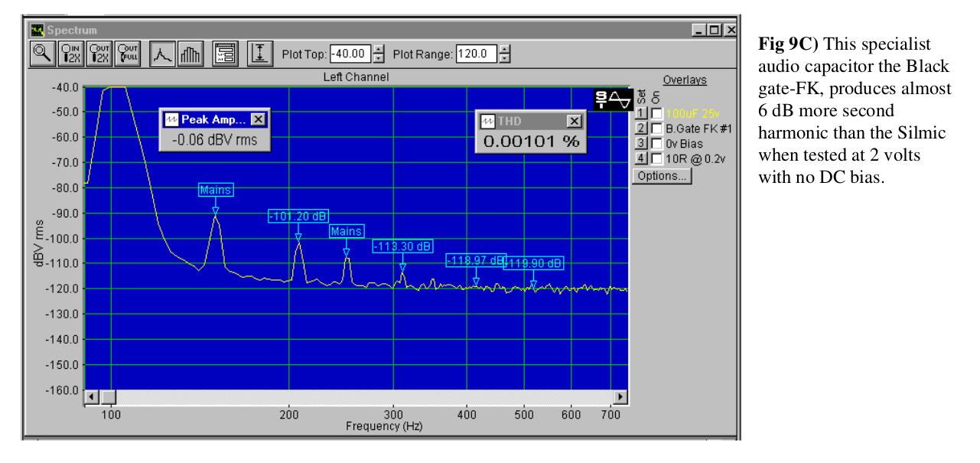Click the second Mains marker label
The image size is (980, 463).
coord(347,231)
